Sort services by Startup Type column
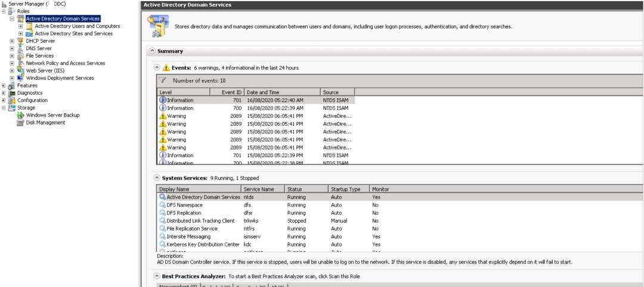The width and height of the screenshot is (644, 287). click(349, 189)
